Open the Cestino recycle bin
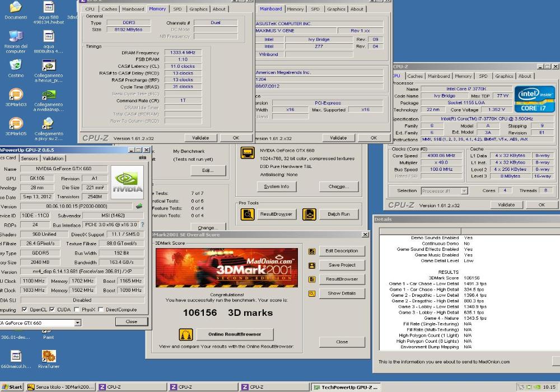This screenshot has height=392, width=560. (16, 68)
